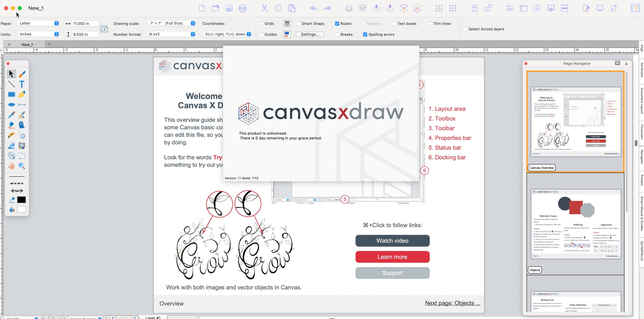644x319 pixels.
Task: Add a new document tab with plus
Action: coord(49,44)
